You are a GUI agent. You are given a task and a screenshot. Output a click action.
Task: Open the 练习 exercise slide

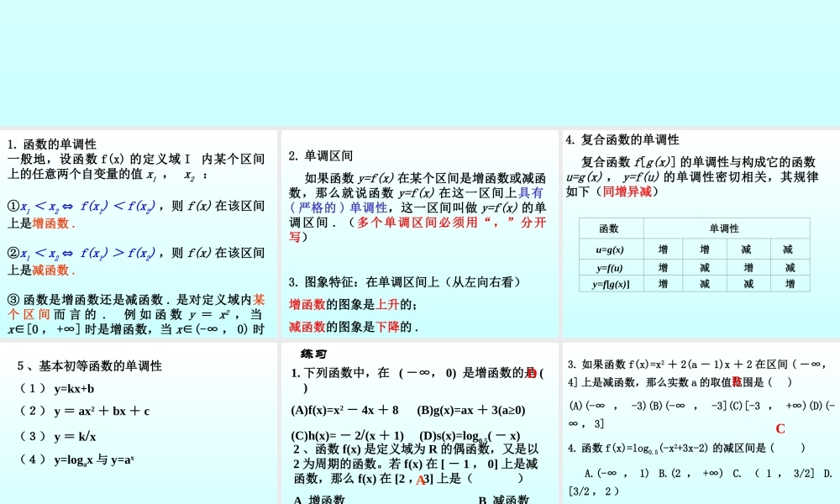pyautogui.click(x=419, y=423)
